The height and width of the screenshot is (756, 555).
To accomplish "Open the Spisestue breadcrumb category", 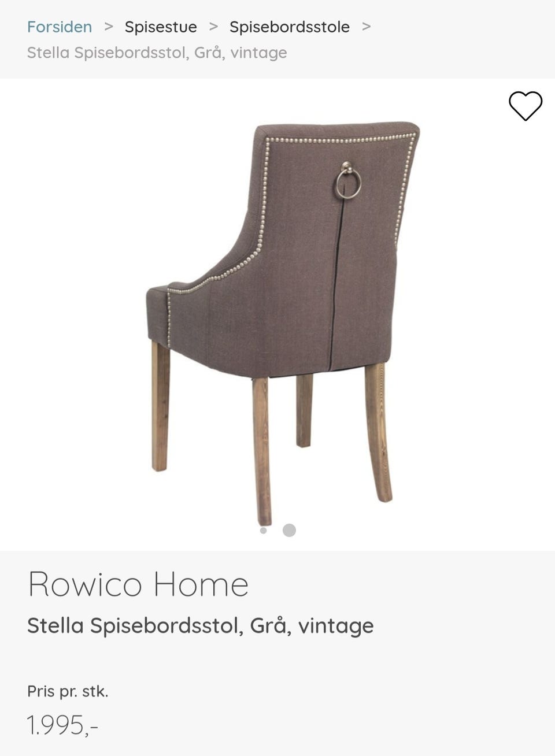I will point(161,27).
